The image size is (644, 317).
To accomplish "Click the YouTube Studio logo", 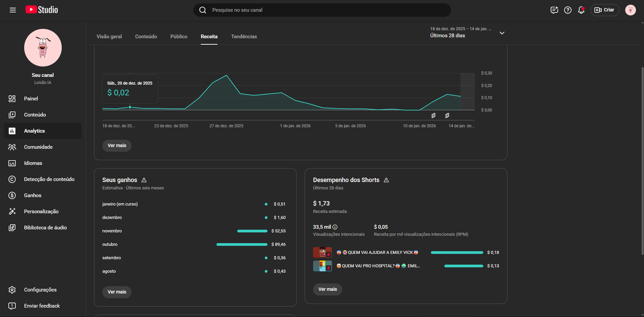I will point(42,10).
